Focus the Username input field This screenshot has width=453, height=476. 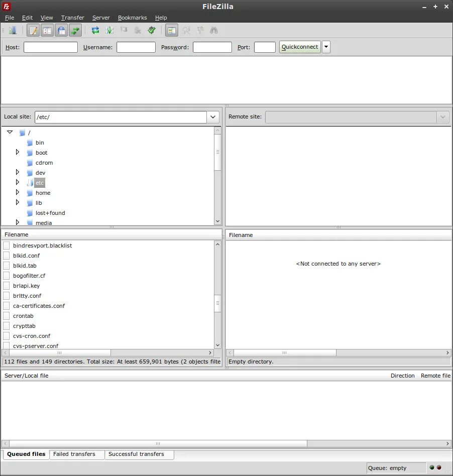(x=136, y=47)
